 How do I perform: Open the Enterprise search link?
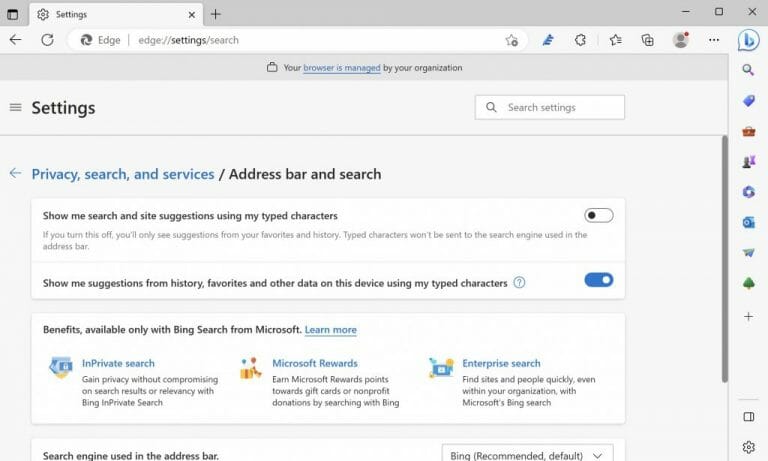[x=501, y=363]
